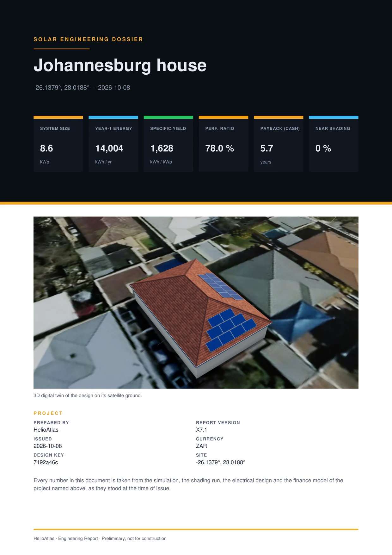Select the '78.0 %' performance ratio value
Screen dimensions: 392x555
[220, 148]
